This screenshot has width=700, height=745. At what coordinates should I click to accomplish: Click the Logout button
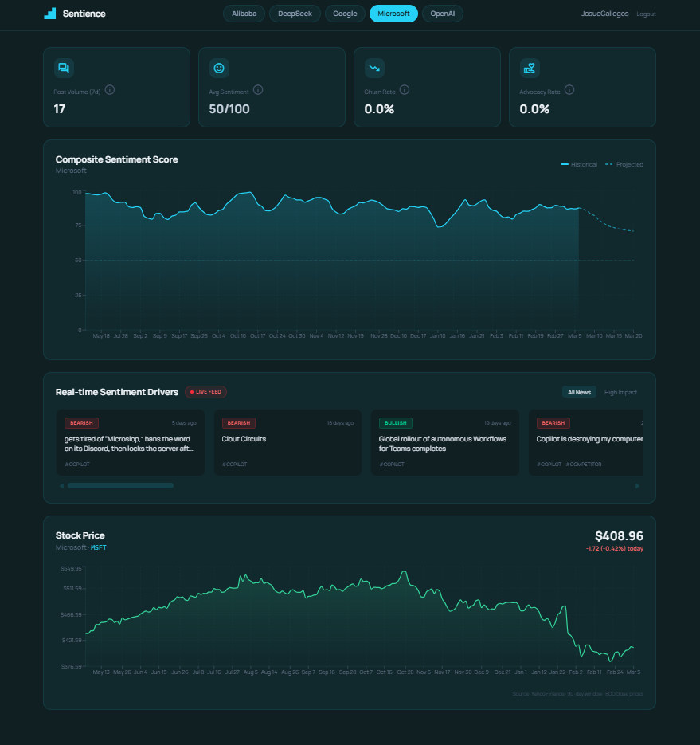(x=646, y=14)
